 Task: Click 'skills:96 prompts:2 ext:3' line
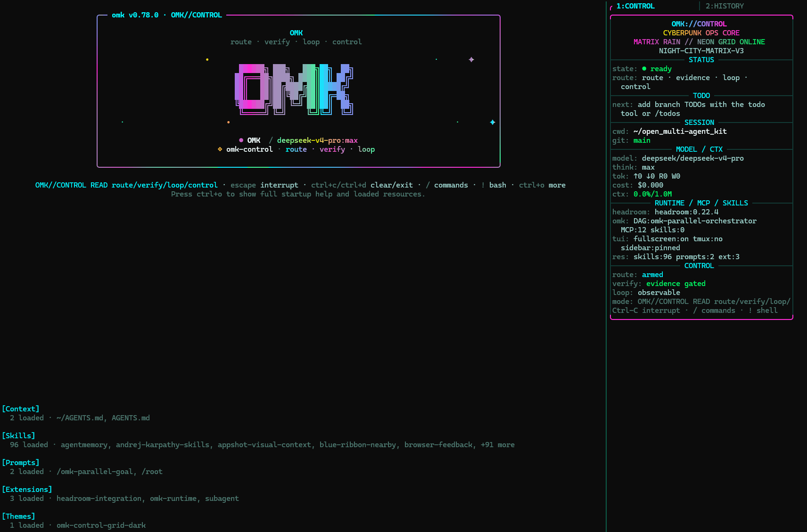pyautogui.click(x=686, y=257)
